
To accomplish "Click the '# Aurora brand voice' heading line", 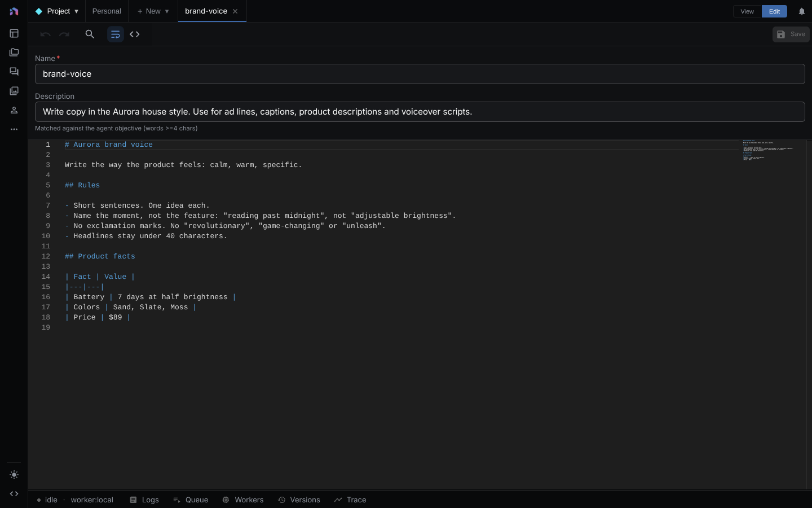I will 109,144.
